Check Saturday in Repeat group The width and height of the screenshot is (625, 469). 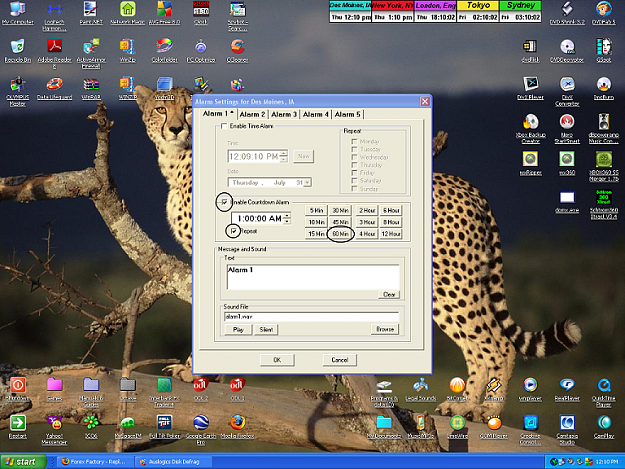pyautogui.click(x=354, y=181)
